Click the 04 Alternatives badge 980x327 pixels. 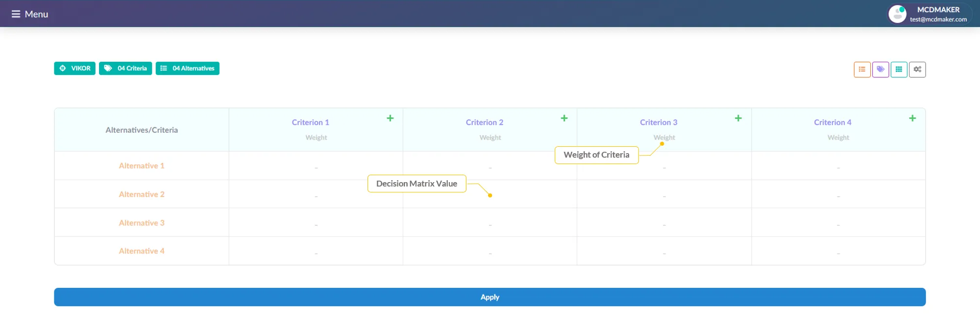coord(188,69)
